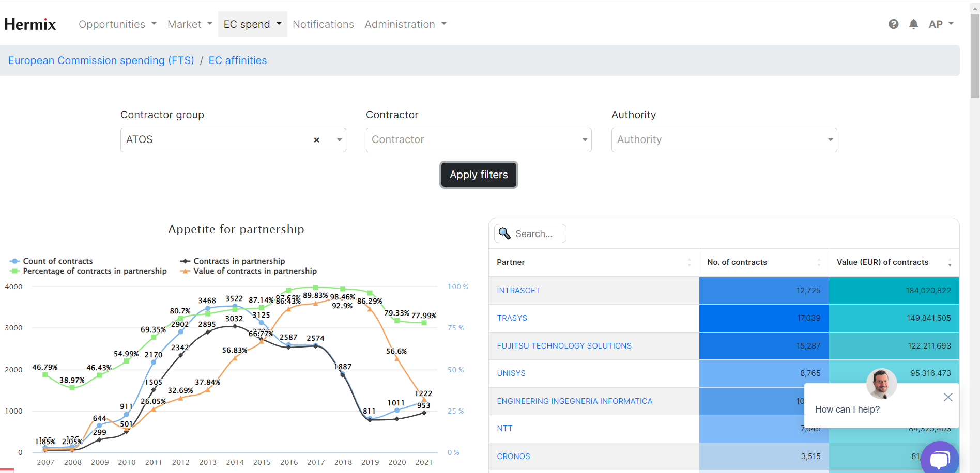
Task: Toggle 'Count of contracts' legend series
Action: [57, 261]
